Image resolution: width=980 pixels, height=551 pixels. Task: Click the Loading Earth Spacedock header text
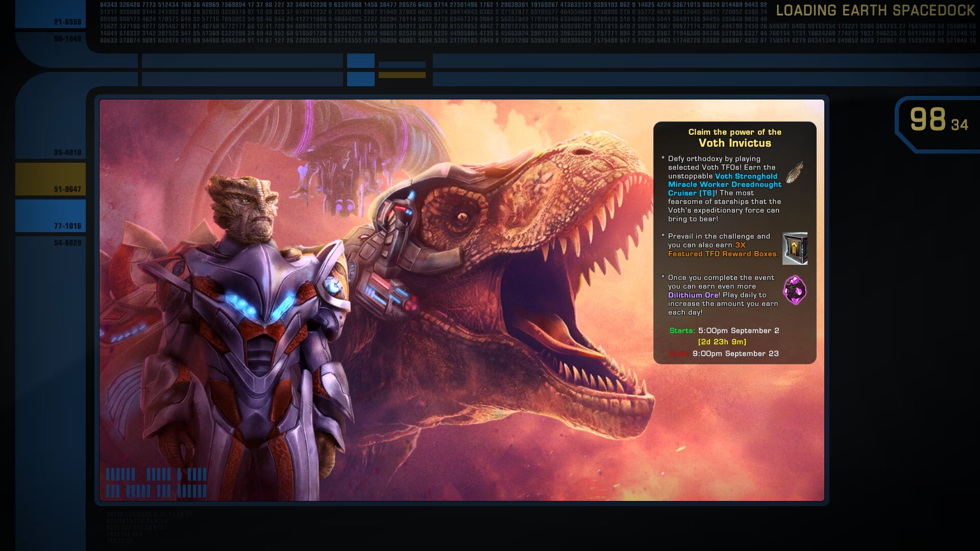875,10
